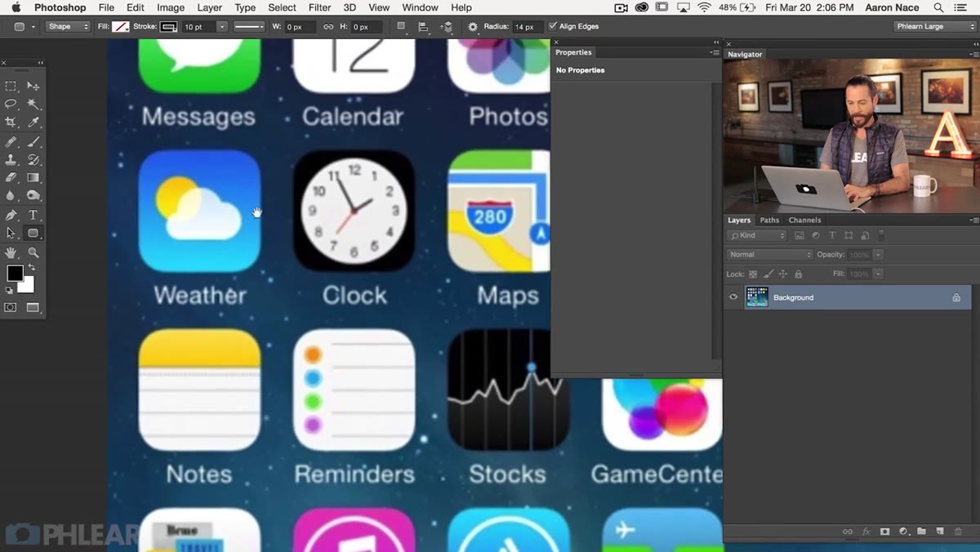Image resolution: width=980 pixels, height=552 pixels.
Task: Open the Fill slider dropdown
Action: (x=879, y=274)
